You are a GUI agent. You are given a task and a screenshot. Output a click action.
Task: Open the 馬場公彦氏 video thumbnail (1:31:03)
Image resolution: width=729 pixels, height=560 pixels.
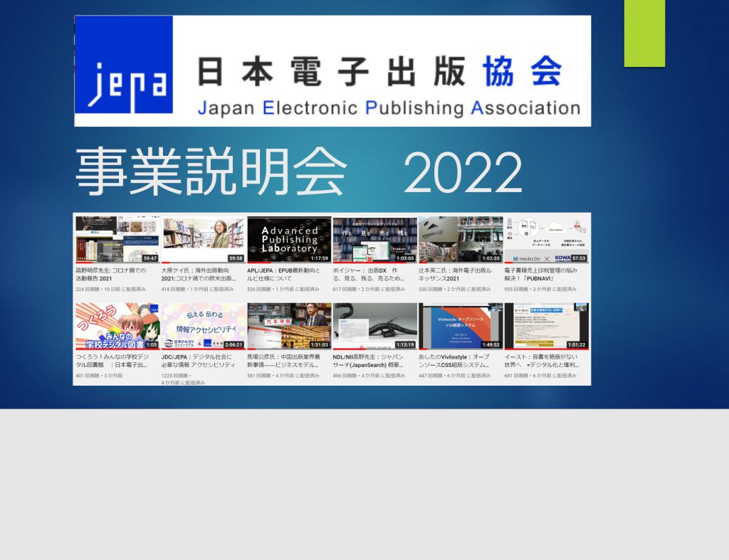pyautogui.click(x=289, y=326)
